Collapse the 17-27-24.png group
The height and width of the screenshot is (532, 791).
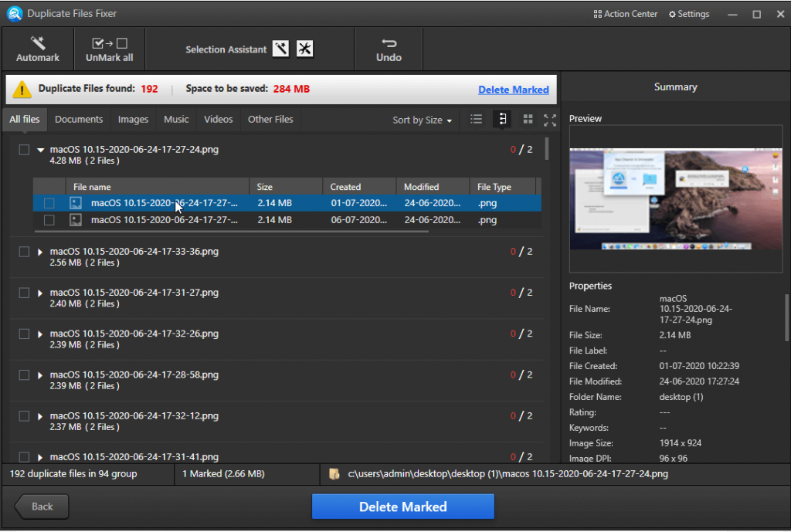coord(40,150)
